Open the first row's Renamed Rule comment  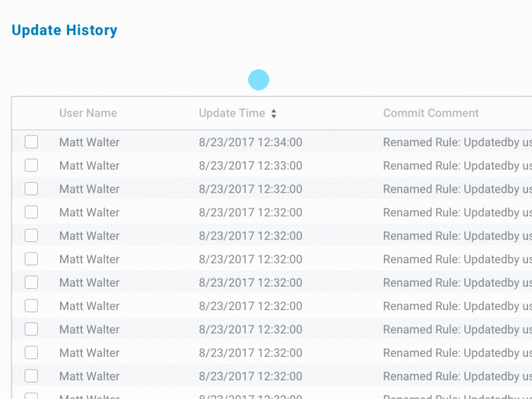point(457,142)
